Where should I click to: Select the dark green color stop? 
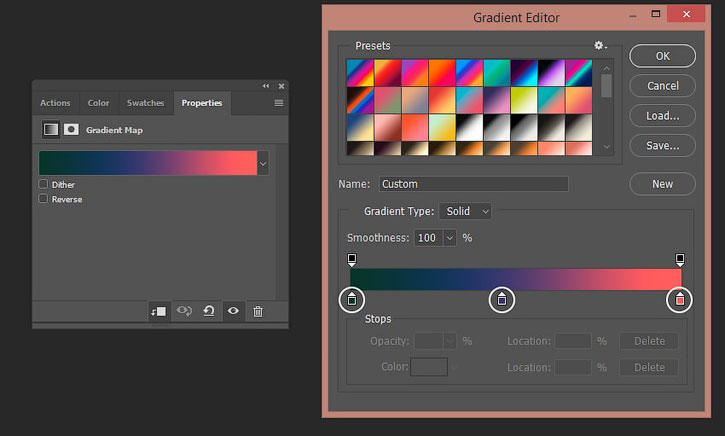(x=352, y=299)
